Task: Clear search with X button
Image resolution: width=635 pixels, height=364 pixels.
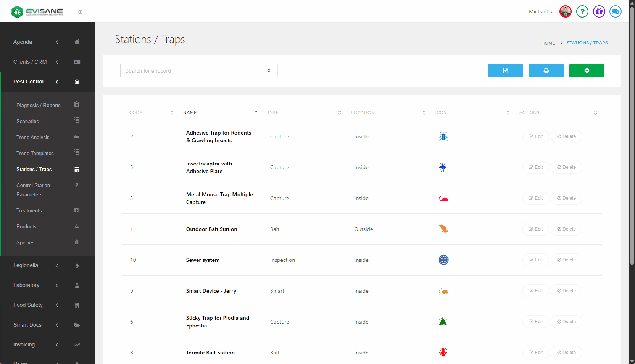Action: coord(269,71)
